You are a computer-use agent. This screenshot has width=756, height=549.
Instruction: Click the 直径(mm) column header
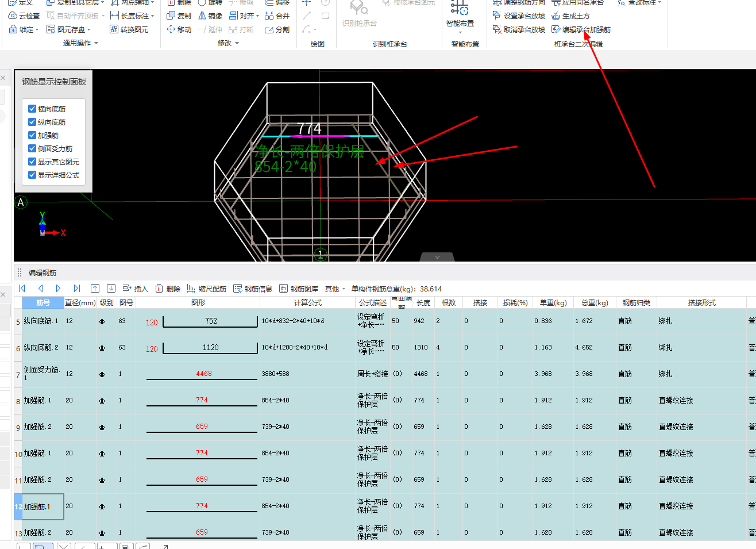[x=80, y=302]
